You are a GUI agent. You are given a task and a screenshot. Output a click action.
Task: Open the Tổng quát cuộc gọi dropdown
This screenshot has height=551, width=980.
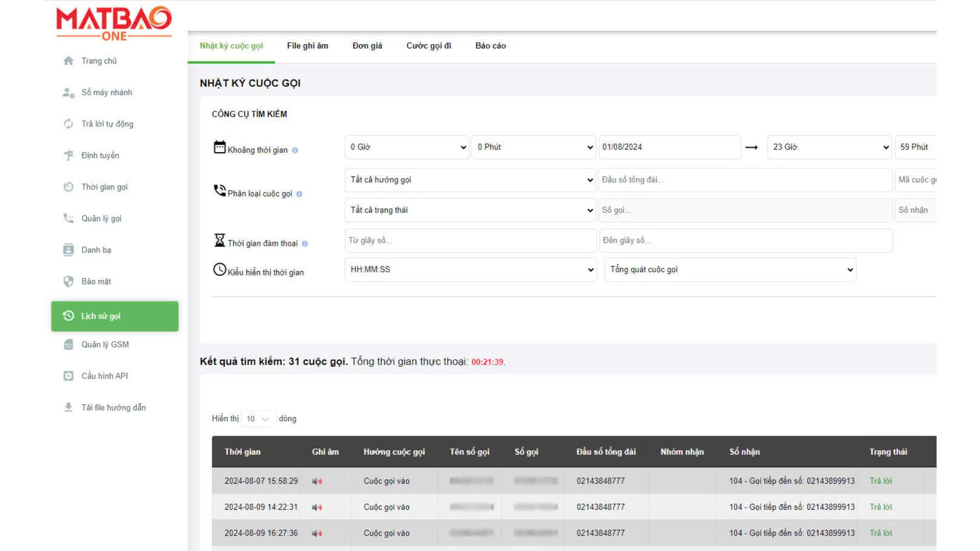pos(730,269)
